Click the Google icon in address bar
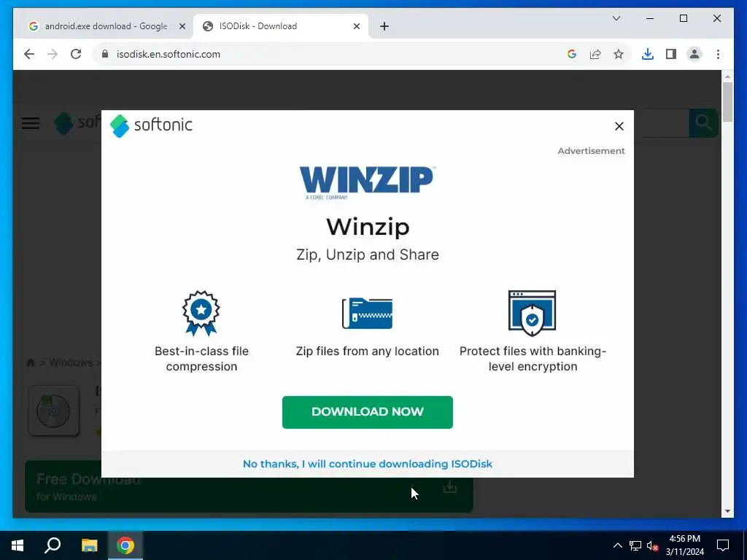This screenshot has width=747, height=560. [x=572, y=54]
